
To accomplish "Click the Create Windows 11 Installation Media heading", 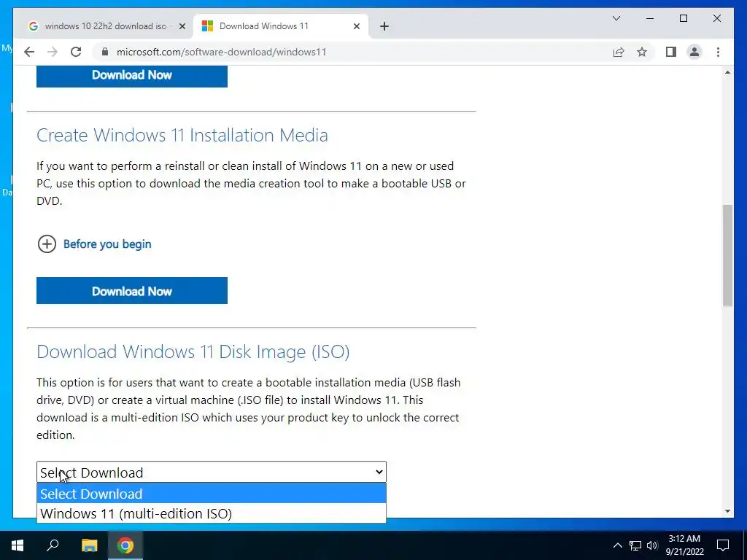I will click(182, 135).
